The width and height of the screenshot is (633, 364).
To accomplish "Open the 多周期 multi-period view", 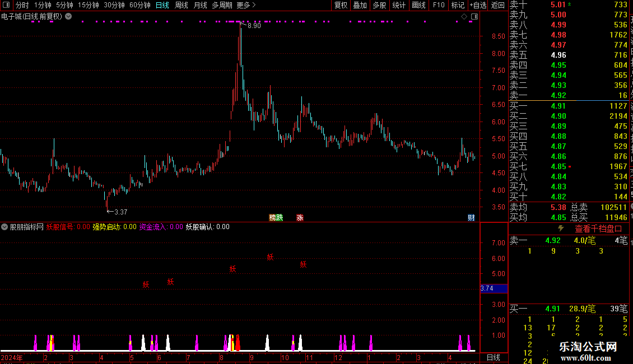I will [222, 5].
